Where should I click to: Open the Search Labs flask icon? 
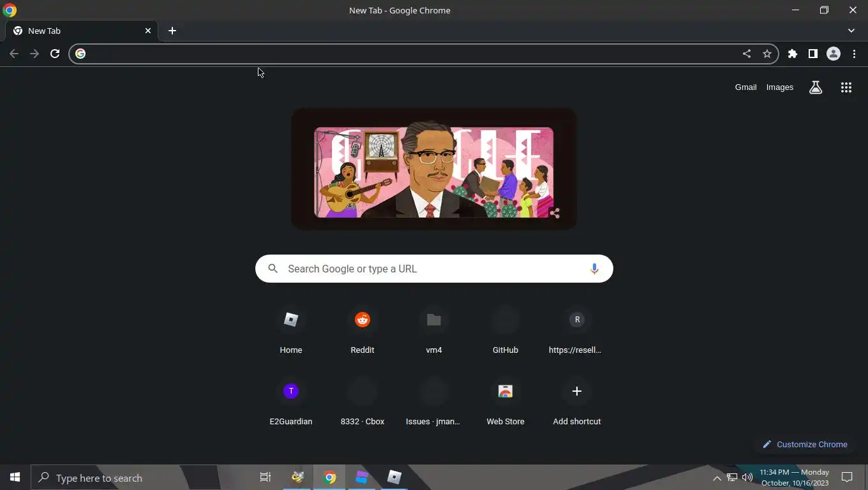[x=816, y=87]
